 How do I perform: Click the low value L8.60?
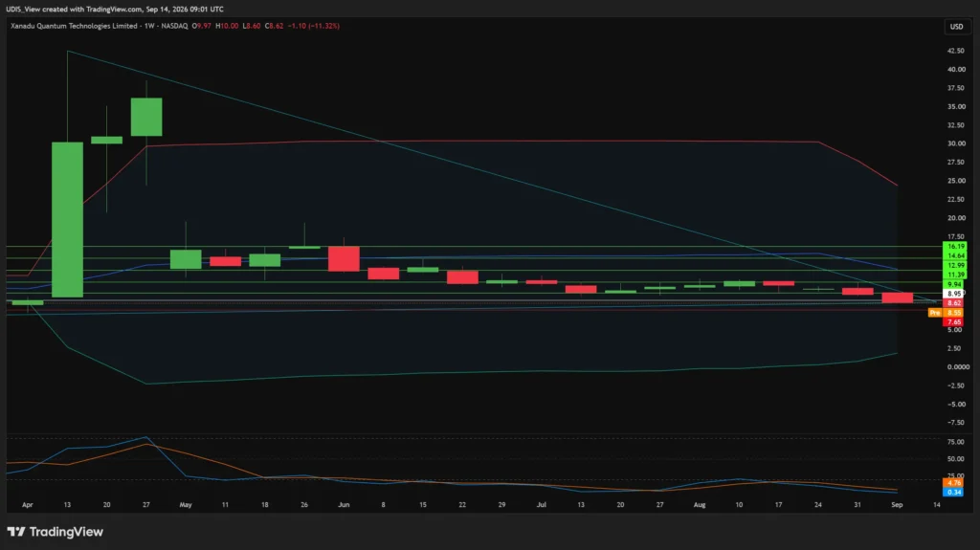(252, 26)
